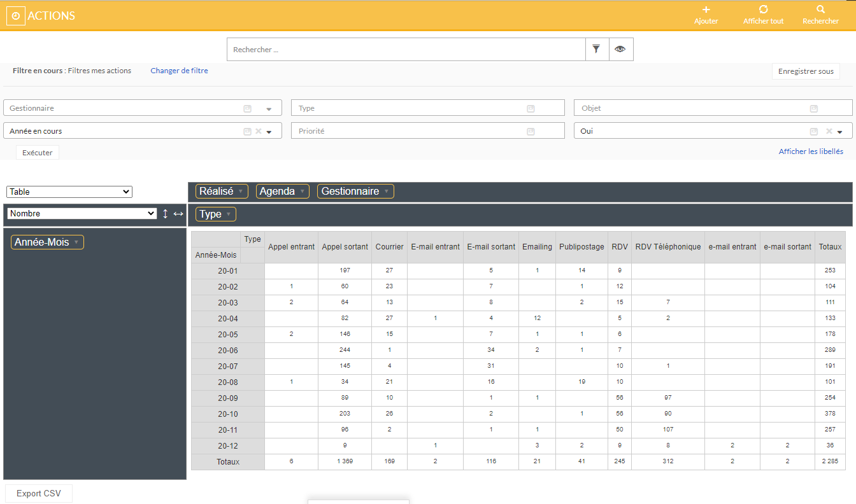Open the Année-Mois attribute filter menu

pyautogui.click(x=76, y=242)
